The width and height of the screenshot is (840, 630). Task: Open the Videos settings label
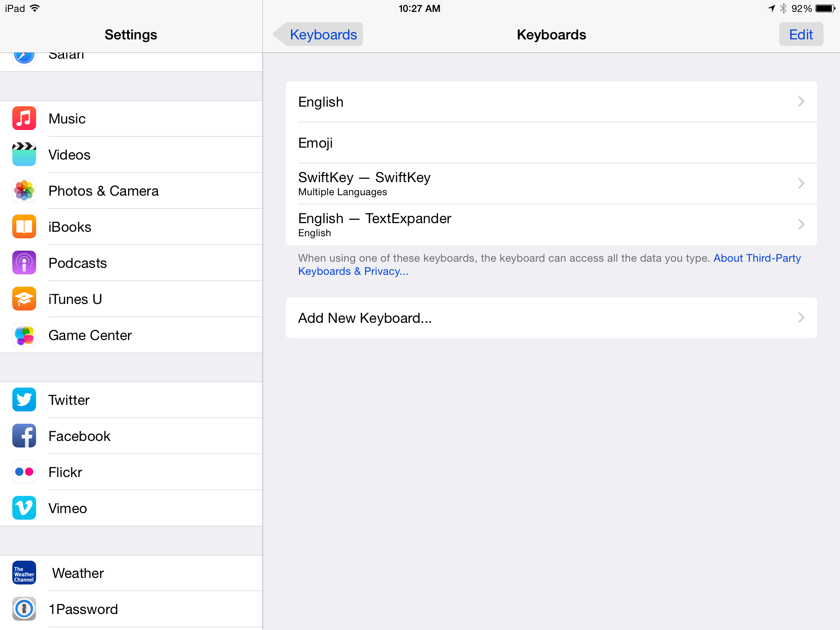69,155
